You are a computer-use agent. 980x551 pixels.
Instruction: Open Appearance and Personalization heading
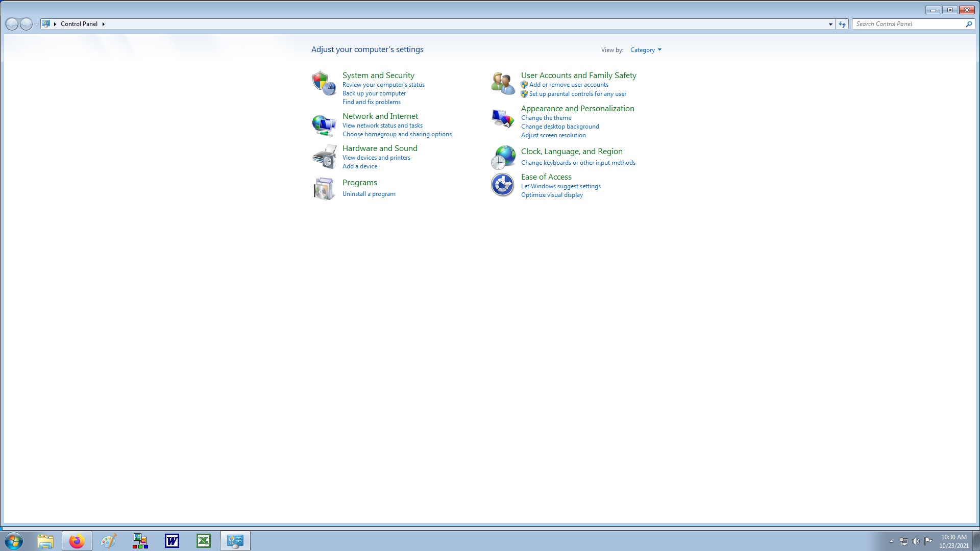578,109
